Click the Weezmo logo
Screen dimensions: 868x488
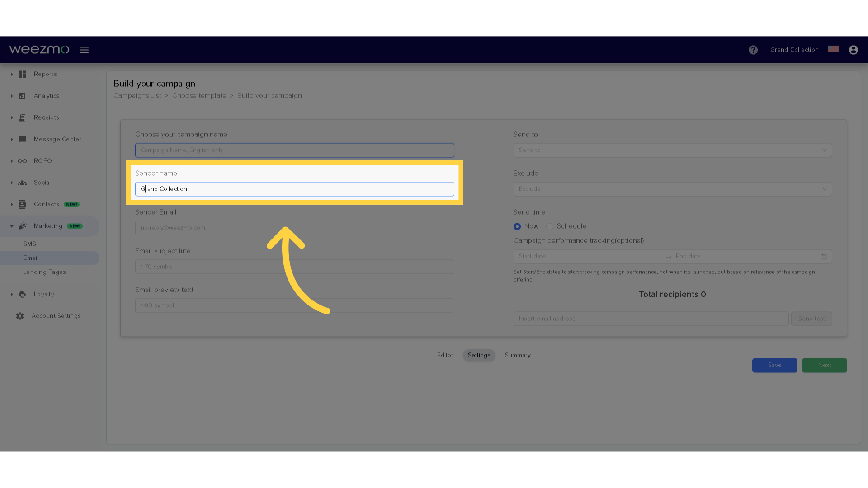(x=39, y=49)
